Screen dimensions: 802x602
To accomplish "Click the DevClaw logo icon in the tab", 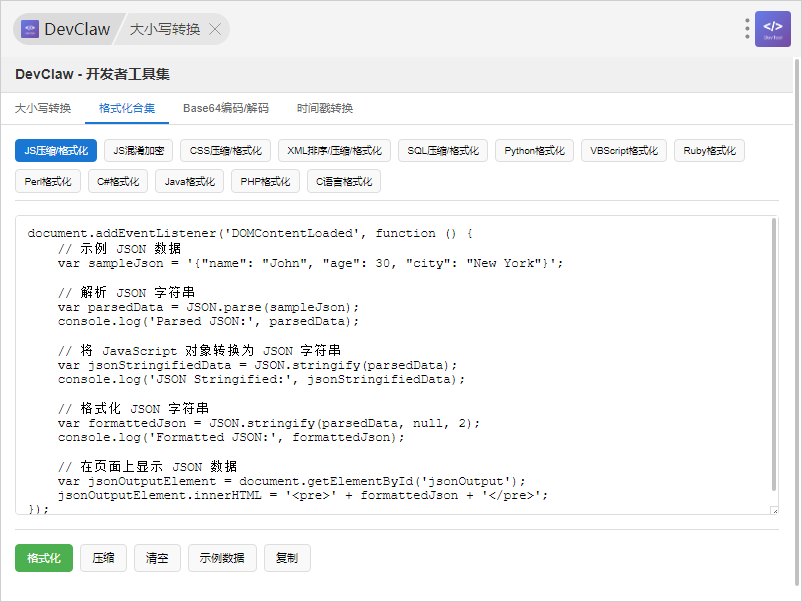I will [30, 29].
